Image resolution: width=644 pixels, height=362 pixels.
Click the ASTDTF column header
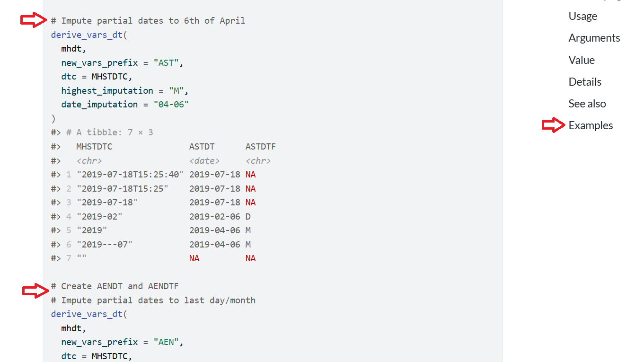pyautogui.click(x=260, y=147)
